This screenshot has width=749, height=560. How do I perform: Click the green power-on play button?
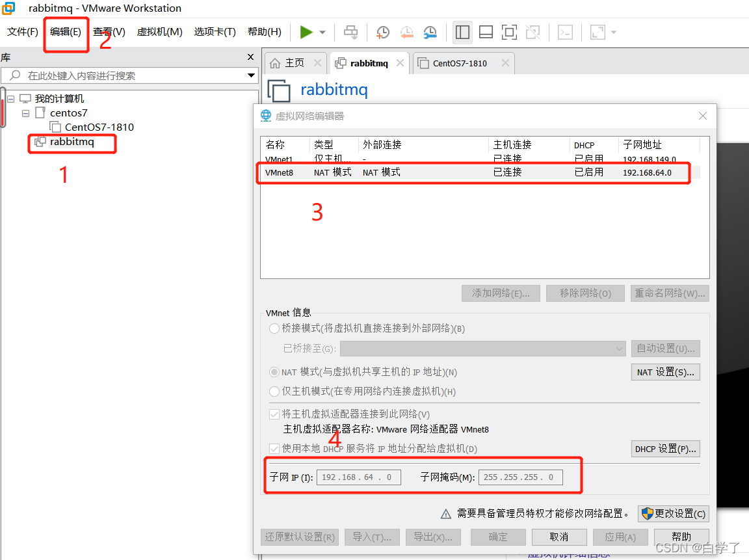306,32
